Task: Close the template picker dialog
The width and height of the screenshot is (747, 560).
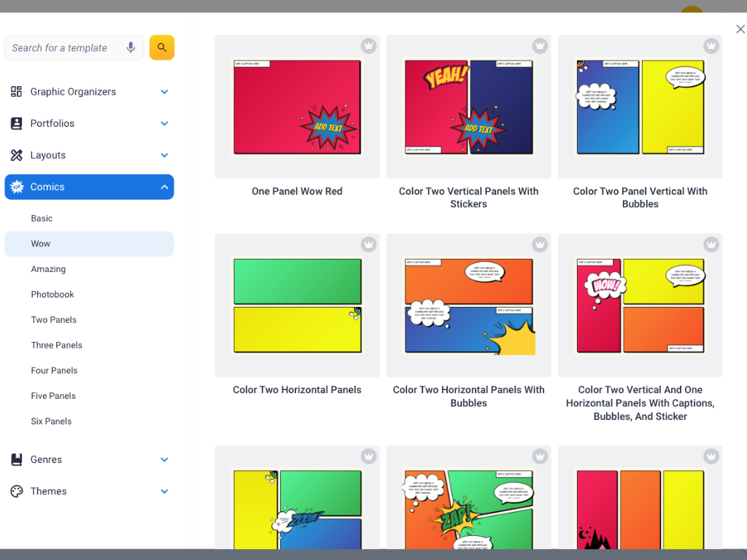Action: coord(740,29)
